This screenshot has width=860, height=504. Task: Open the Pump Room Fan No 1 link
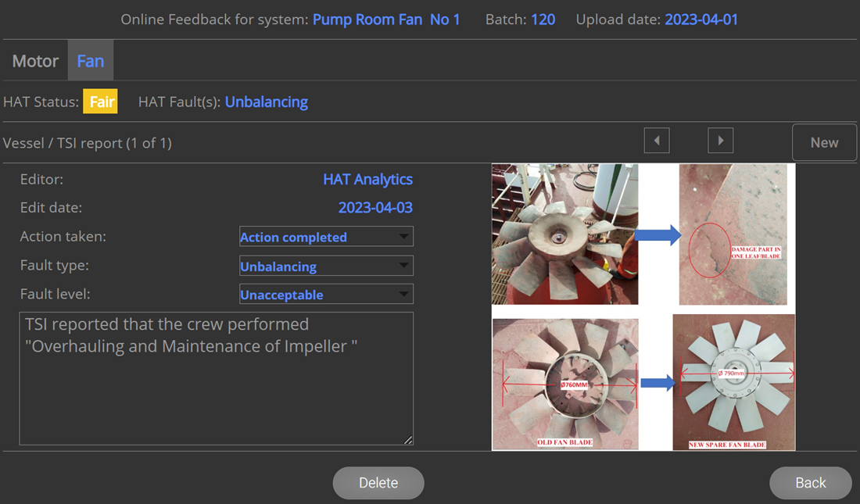(386, 20)
